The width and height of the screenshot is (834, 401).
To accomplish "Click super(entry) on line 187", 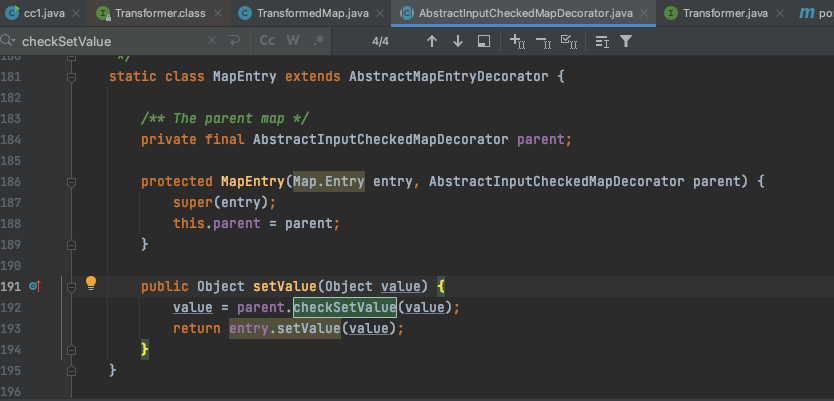I will click(x=221, y=203).
